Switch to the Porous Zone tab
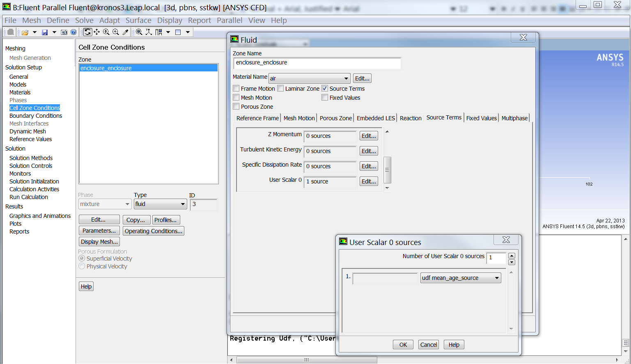The height and width of the screenshot is (364, 631). coord(336,118)
